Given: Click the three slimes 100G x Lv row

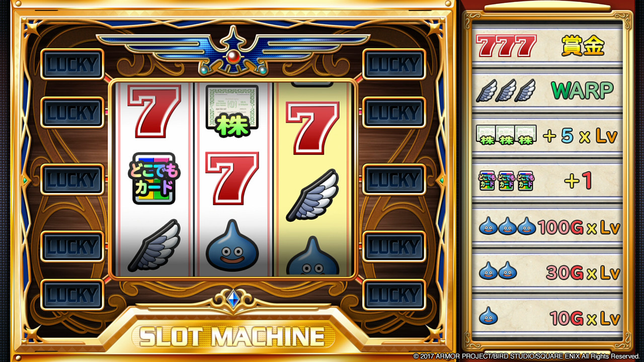Looking at the screenshot, I should pos(547,227).
